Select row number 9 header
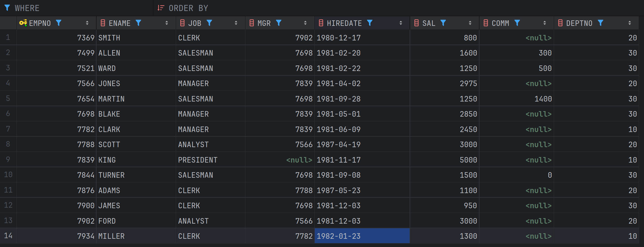This screenshot has height=247, width=644. coord(8,160)
